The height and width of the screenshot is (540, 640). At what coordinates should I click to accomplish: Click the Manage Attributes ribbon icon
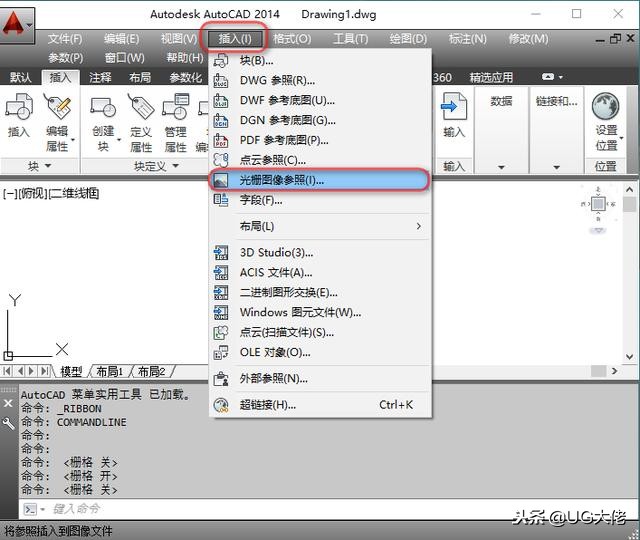[x=176, y=107]
